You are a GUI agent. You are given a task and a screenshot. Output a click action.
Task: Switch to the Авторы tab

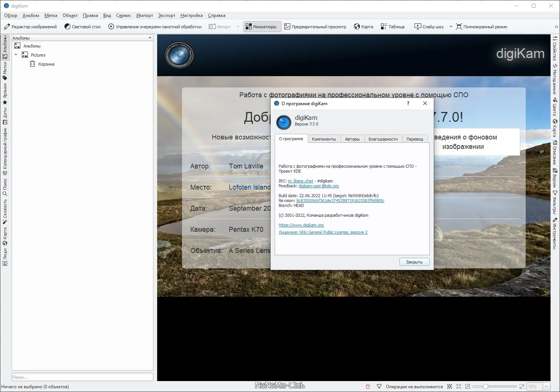click(352, 139)
